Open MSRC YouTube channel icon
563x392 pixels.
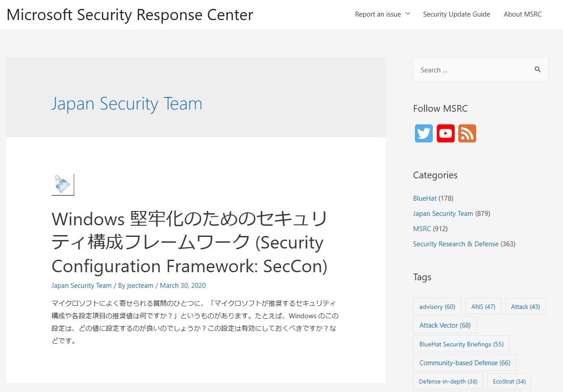pos(445,133)
